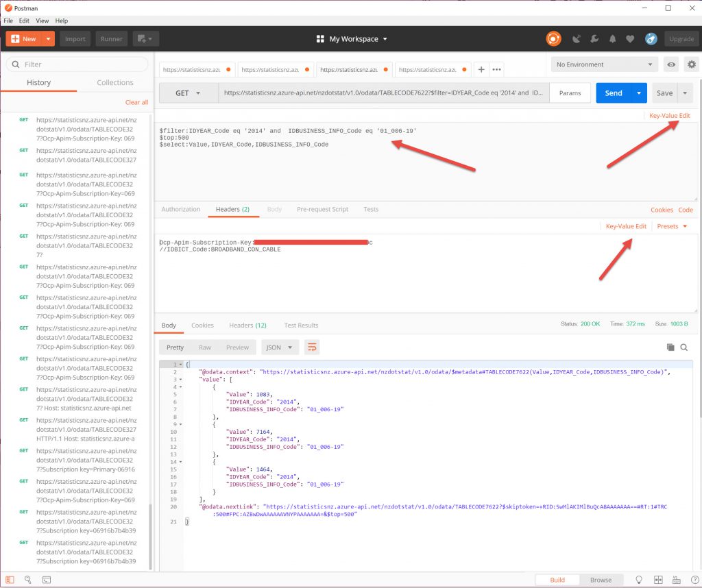702x588 pixels.
Task: Open the manage environments gear icon
Action: pyautogui.click(x=691, y=64)
